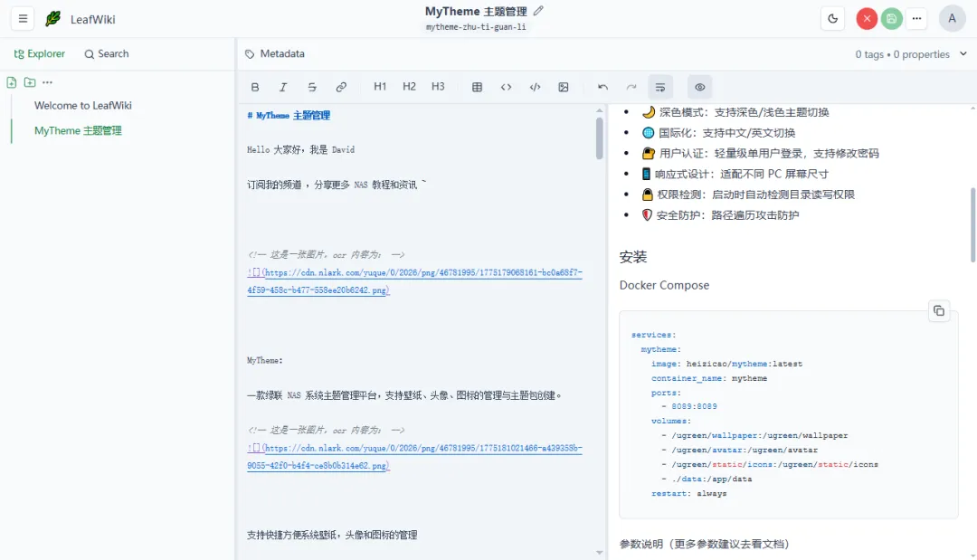Open the hamburger sidebar menu
977x560 pixels.
[23, 19]
